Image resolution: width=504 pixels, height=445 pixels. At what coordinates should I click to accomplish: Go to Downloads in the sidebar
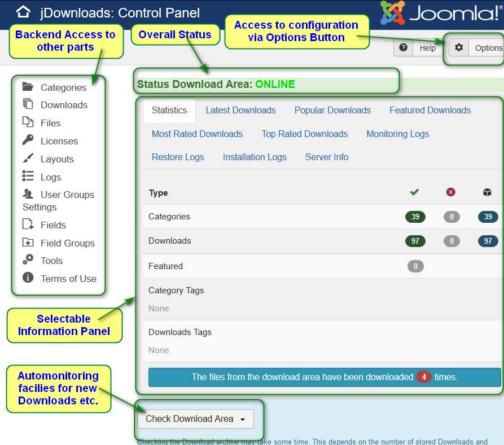coord(64,105)
